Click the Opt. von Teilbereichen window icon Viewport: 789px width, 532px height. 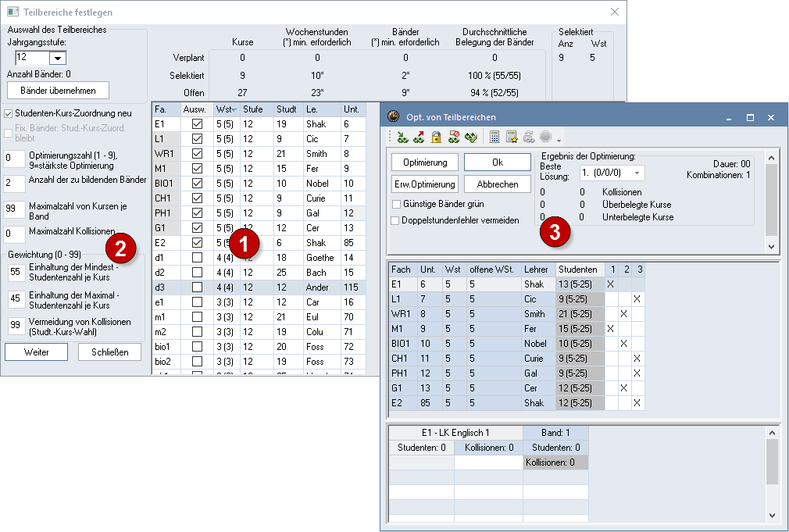(x=393, y=116)
